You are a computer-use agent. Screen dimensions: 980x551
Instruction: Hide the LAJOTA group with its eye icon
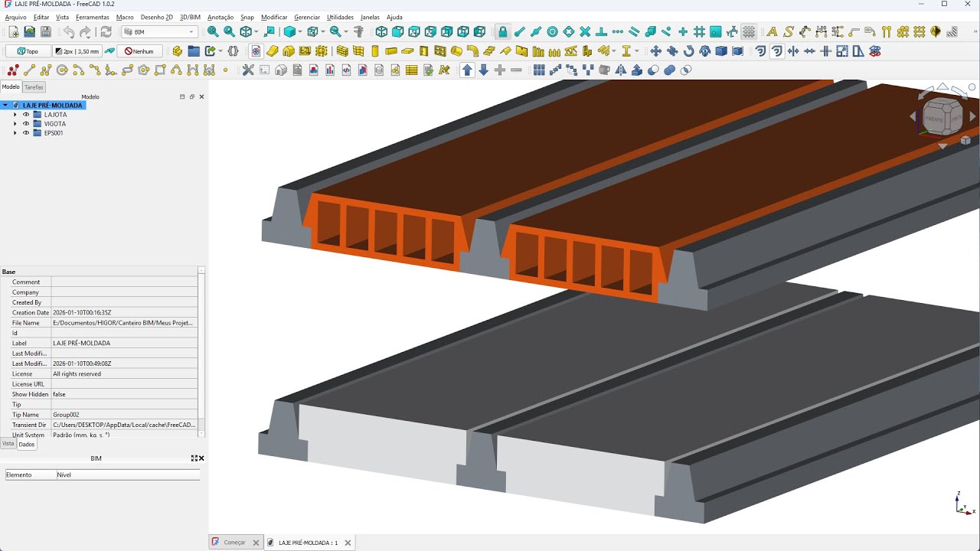point(26,115)
